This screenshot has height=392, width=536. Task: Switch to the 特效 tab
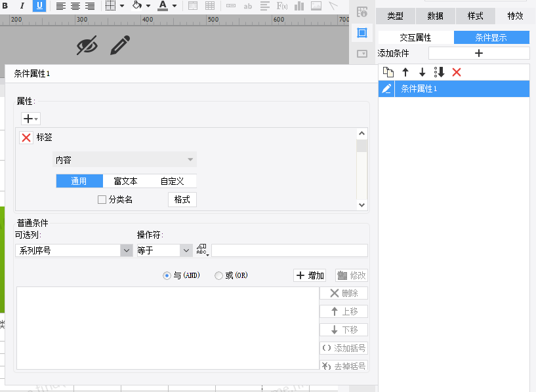[x=515, y=16]
